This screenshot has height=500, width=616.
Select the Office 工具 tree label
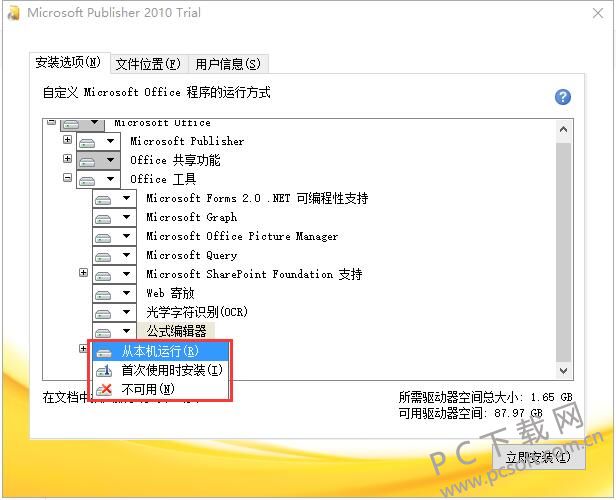click(x=163, y=179)
